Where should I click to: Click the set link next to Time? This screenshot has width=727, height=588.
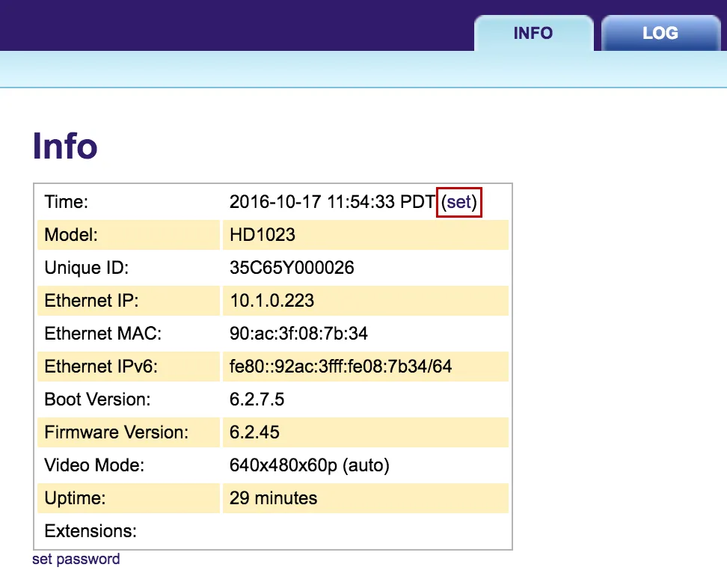[x=459, y=202]
